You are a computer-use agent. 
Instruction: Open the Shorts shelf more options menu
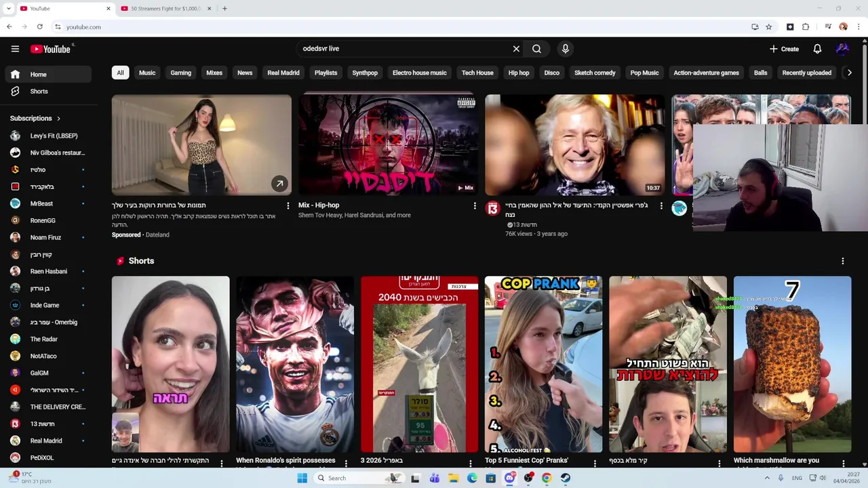843,261
